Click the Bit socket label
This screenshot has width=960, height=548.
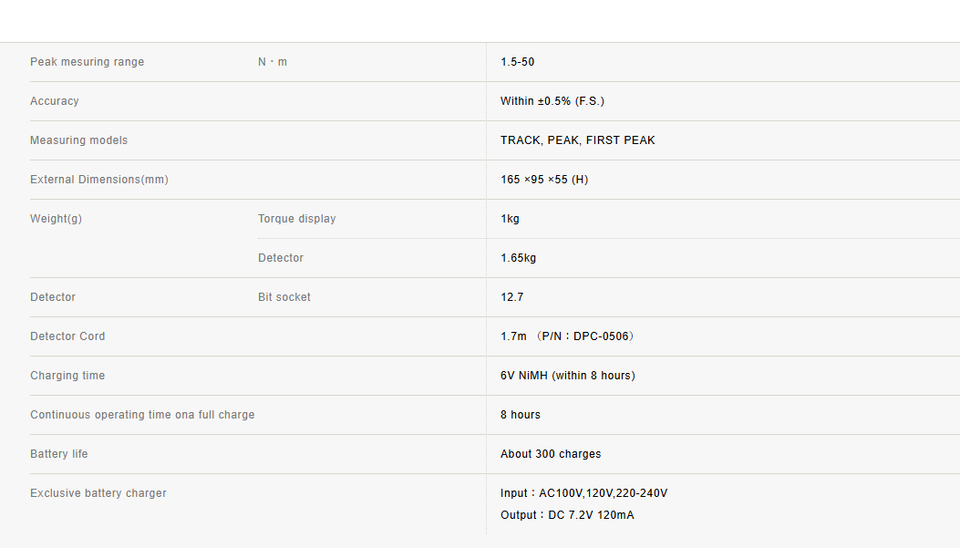pos(284,297)
